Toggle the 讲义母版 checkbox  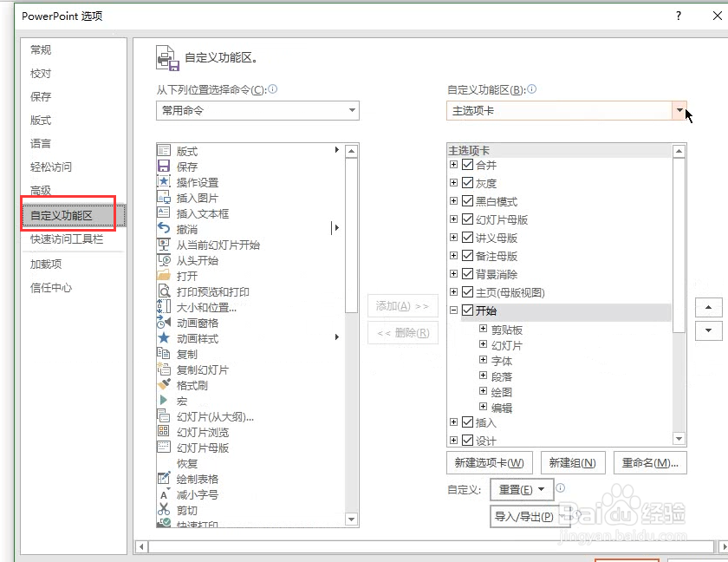coord(467,238)
